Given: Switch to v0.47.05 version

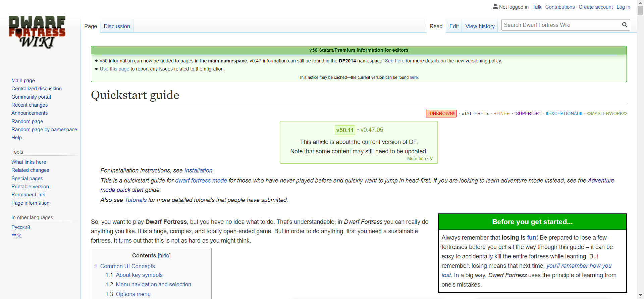Looking at the screenshot, I should click(x=372, y=130).
